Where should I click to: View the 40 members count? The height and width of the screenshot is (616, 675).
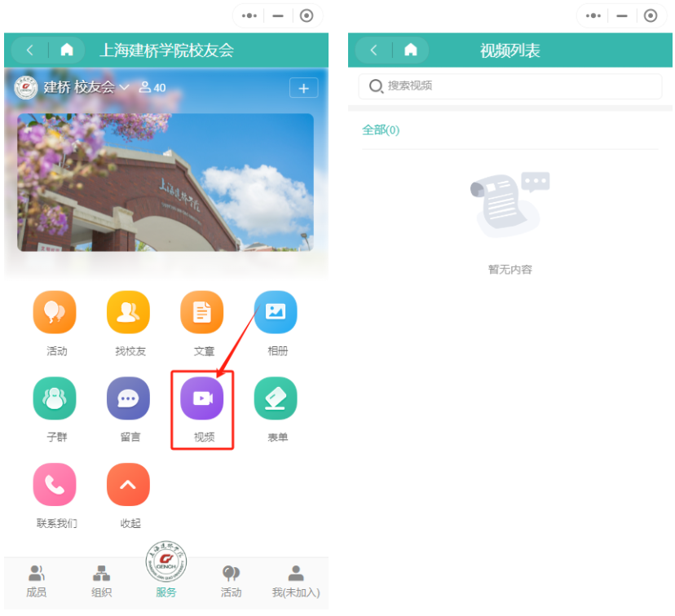pos(152,87)
